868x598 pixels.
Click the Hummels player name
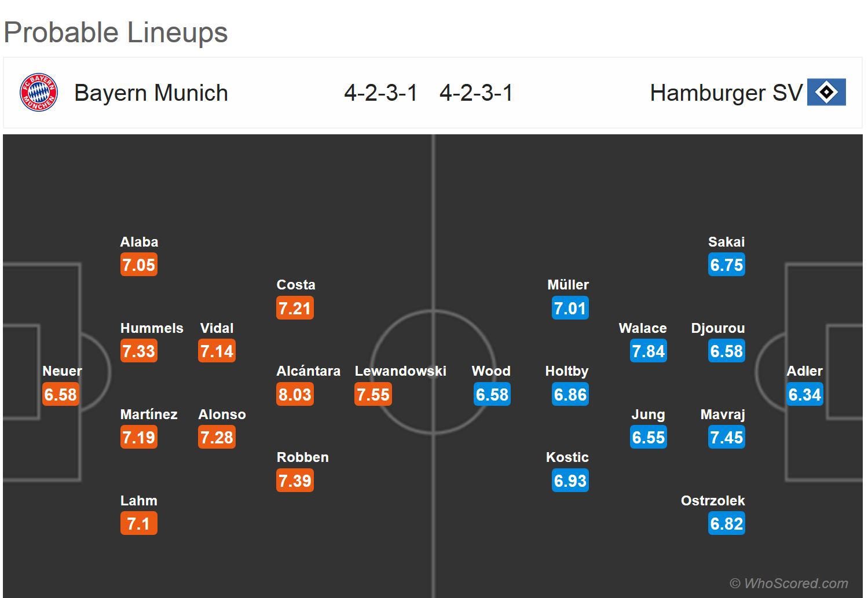(152, 328)
